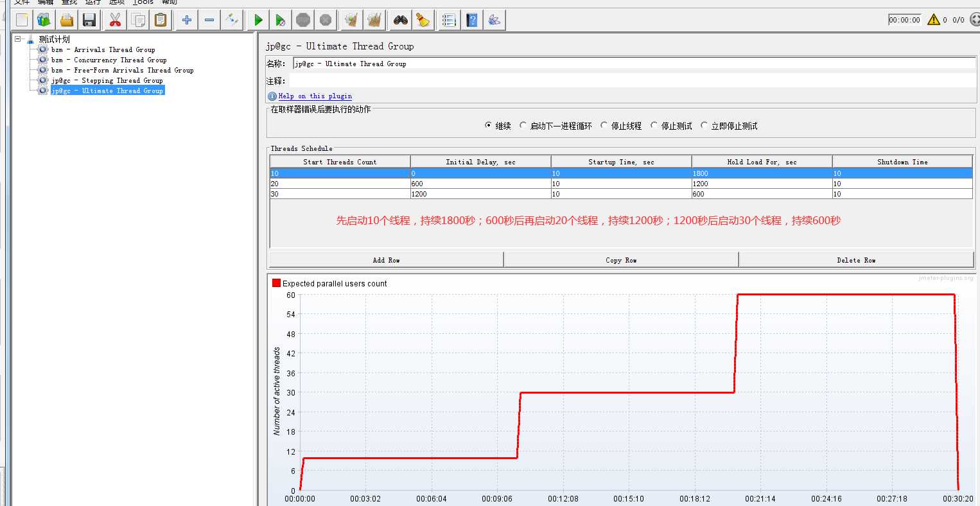Click Hold Load For, sec column header
Viewport: 980px width, 506px height.
(x=762, y=162)
